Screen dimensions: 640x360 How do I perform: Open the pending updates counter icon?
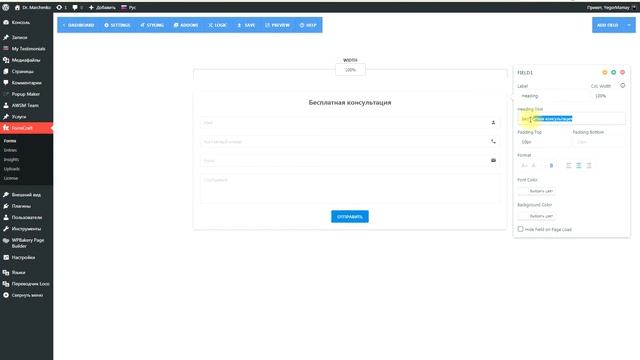(x=62, y=7)
